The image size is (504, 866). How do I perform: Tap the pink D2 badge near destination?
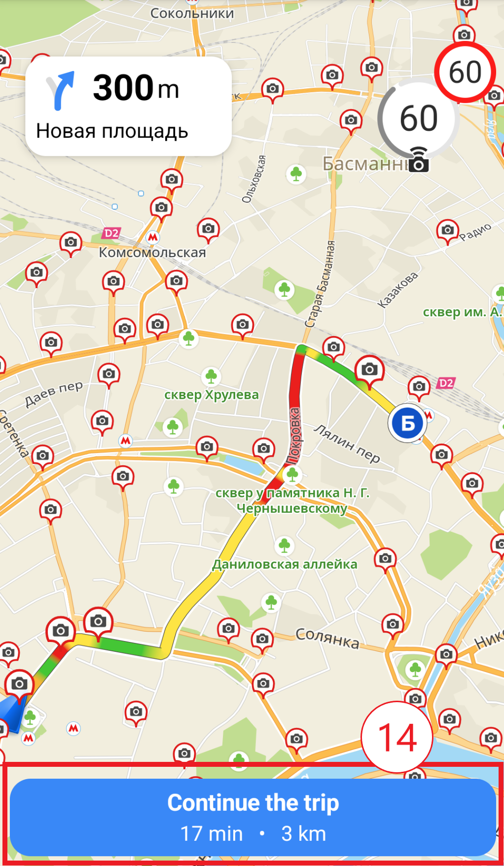tap(446, 383)
